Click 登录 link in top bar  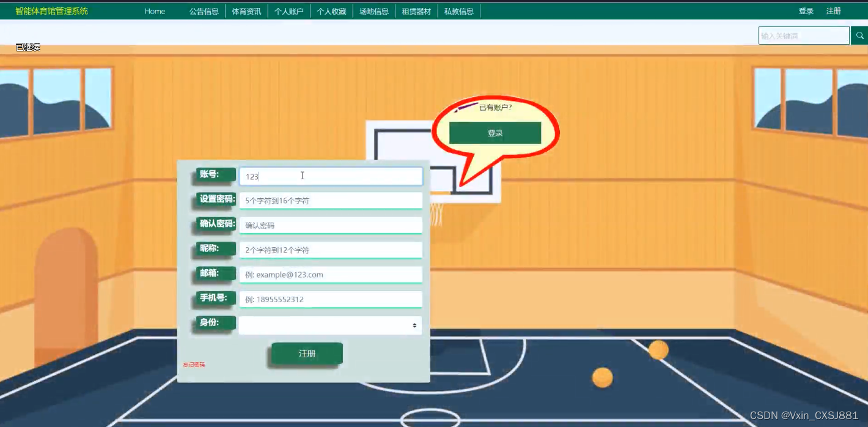pos(806,11)
